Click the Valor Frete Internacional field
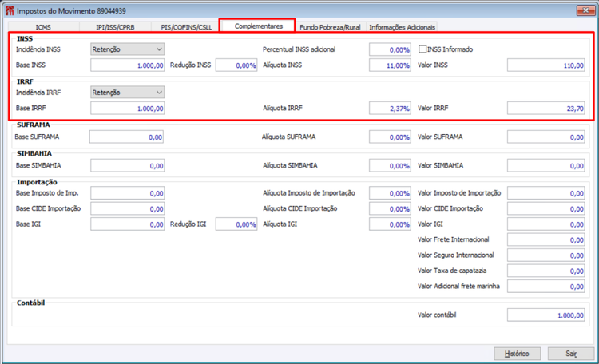The image size is (599, 364). (x=546, y=239)
